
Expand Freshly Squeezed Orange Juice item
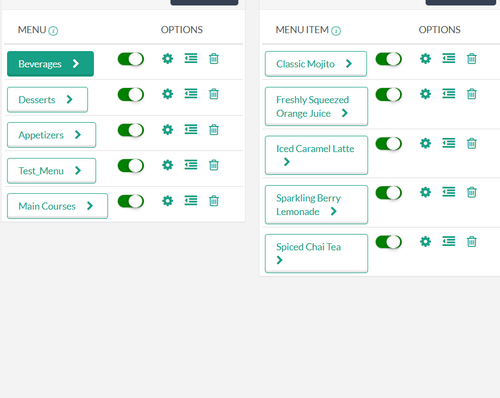click(x=316, y=106)
